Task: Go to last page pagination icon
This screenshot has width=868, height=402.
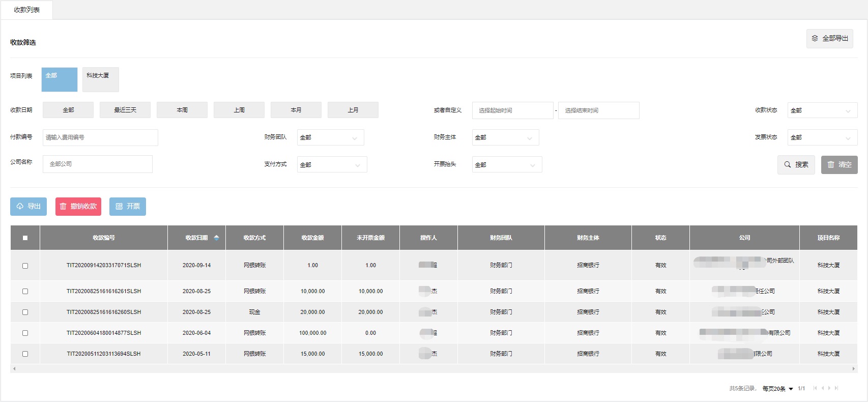Action: point(836,388)
